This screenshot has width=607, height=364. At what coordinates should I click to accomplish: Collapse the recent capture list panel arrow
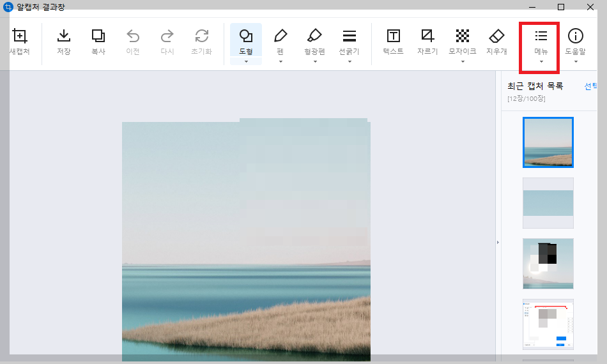pyautogui.click(x=498, y=242)
